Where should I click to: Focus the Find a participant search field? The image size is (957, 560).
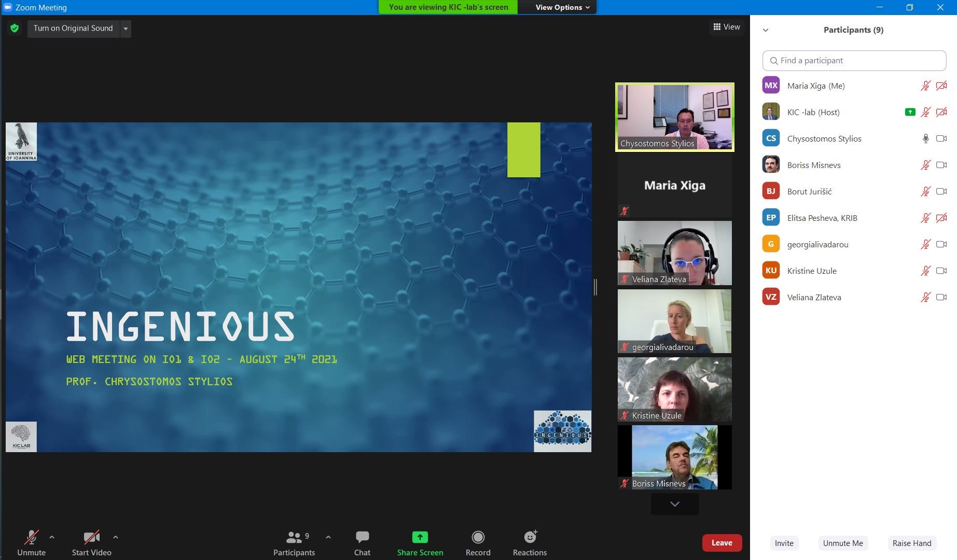point(854,61)
